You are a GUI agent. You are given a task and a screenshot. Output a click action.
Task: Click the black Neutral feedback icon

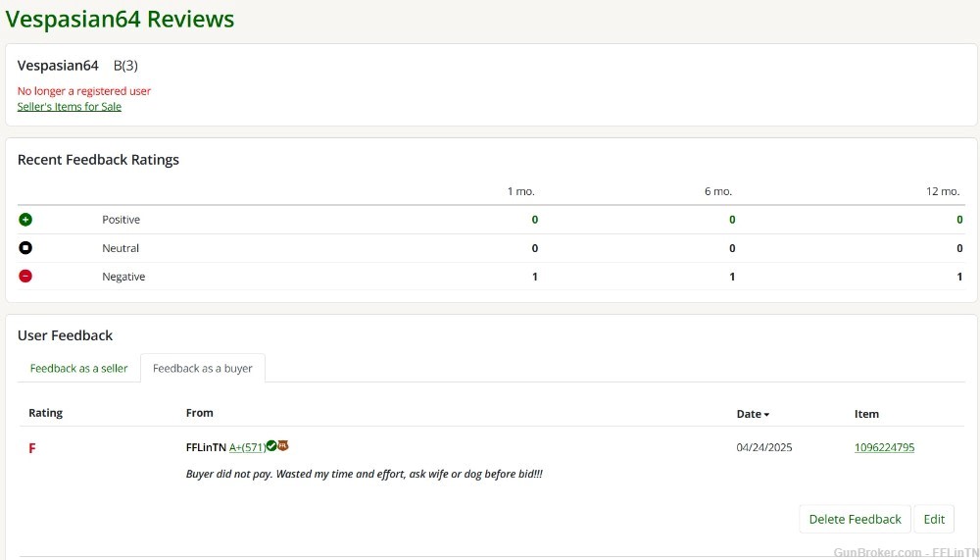tap(25, 248)
